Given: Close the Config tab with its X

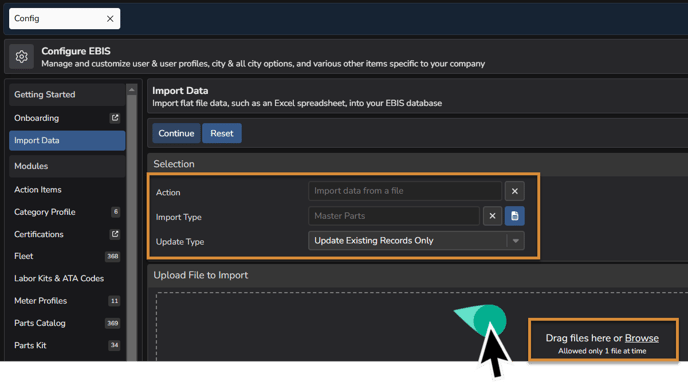Looking at the screenshot, I should 110,18.
